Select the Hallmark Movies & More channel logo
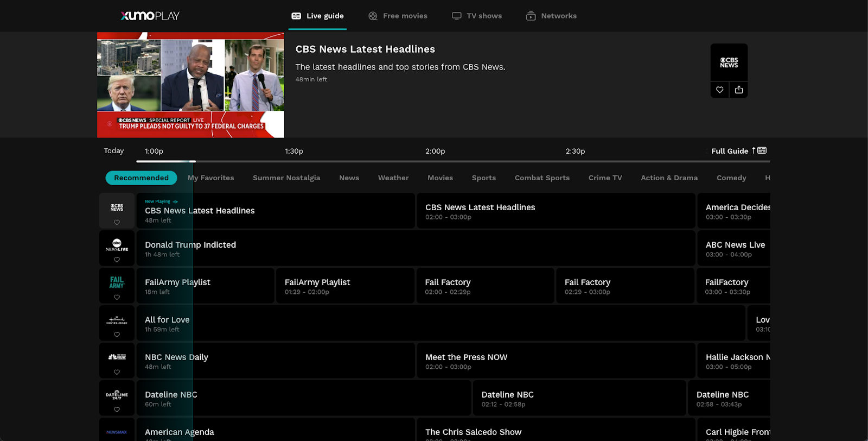This screenshot has width=868, height=441. coord(117,320)
